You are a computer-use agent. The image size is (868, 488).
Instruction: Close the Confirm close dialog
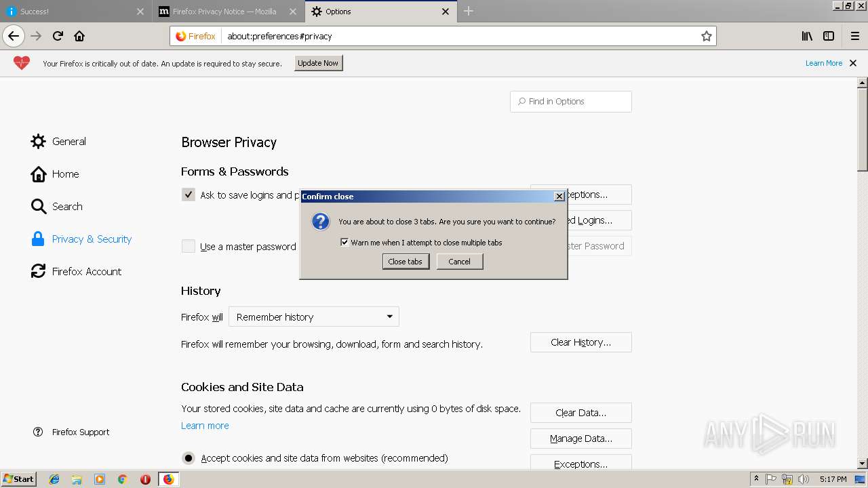pyautogui.click(x=559, y=196)
